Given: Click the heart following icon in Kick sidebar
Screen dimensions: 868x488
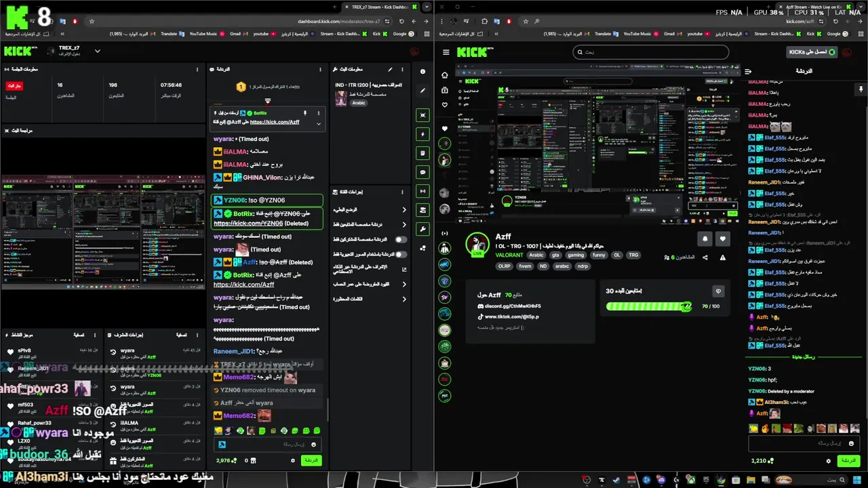Looking at the screenshot, I should click(445, 105).
